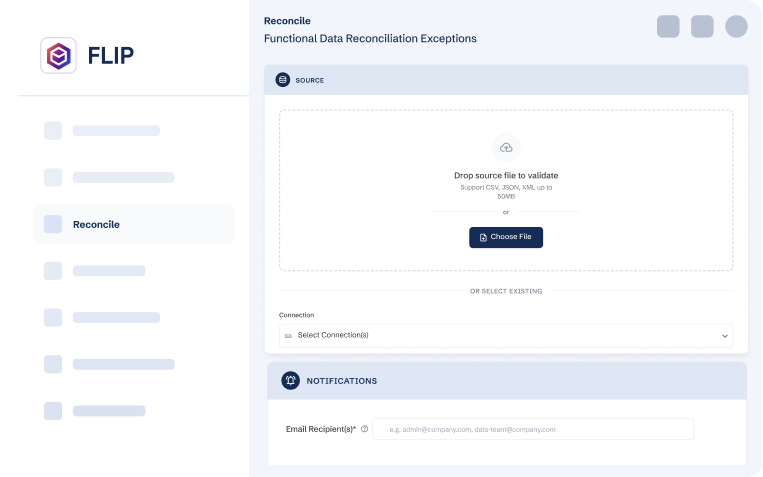Click the link icon in Connection field

pos(288,335)
